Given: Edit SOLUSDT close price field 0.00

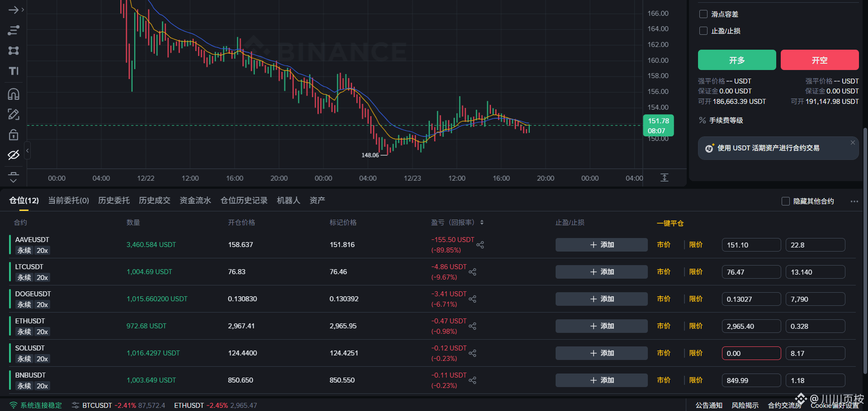Looking at the screenshot, I should pos(751,353).
